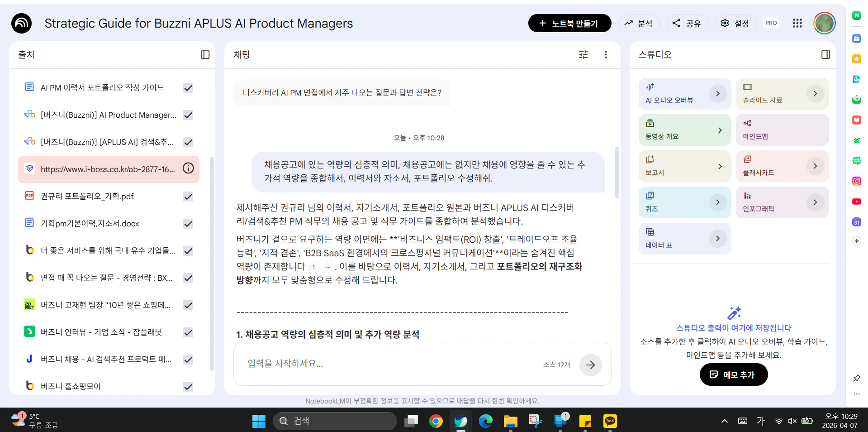Open task view on taskbar

click(x=411, y=421)
